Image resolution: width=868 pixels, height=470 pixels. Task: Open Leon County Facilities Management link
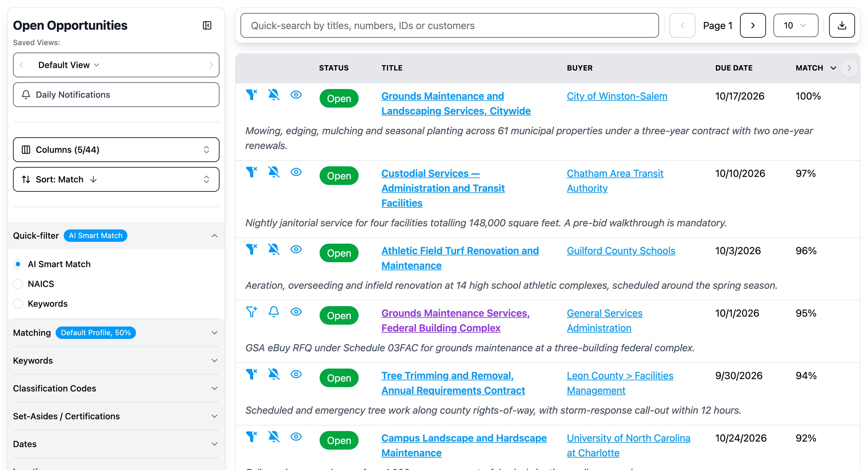[x=620, y=383]
